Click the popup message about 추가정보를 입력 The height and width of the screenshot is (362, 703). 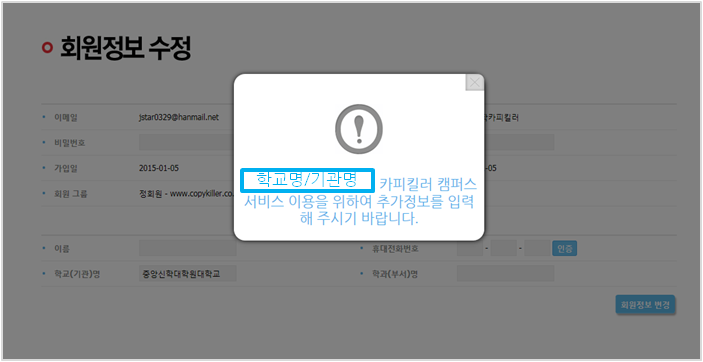359,201
